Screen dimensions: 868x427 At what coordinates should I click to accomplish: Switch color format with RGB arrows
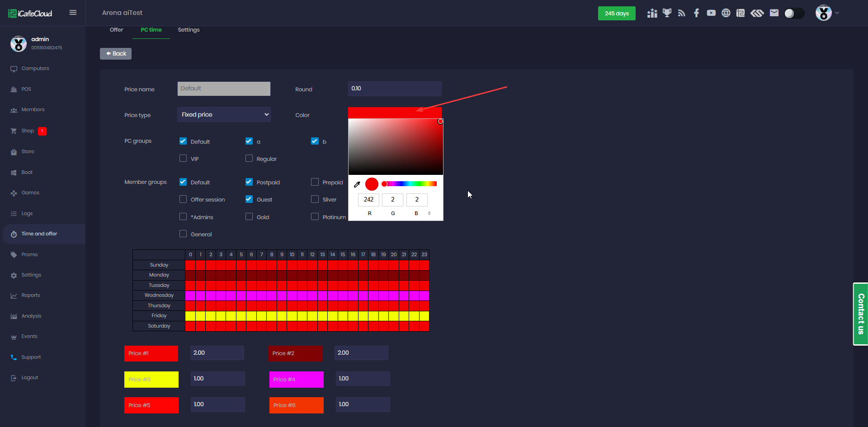tap(429, 213)
